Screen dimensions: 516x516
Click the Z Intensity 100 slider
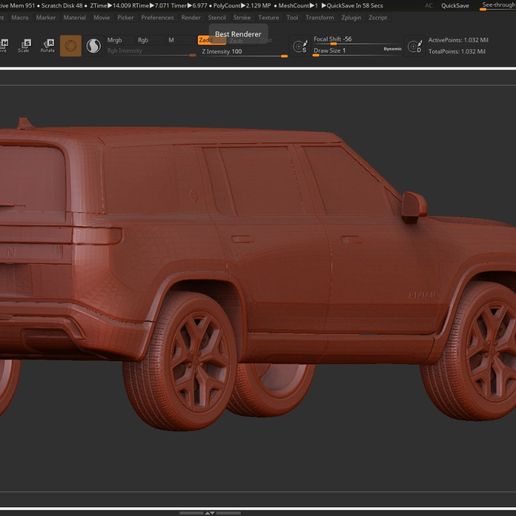(x=244, y=52)
